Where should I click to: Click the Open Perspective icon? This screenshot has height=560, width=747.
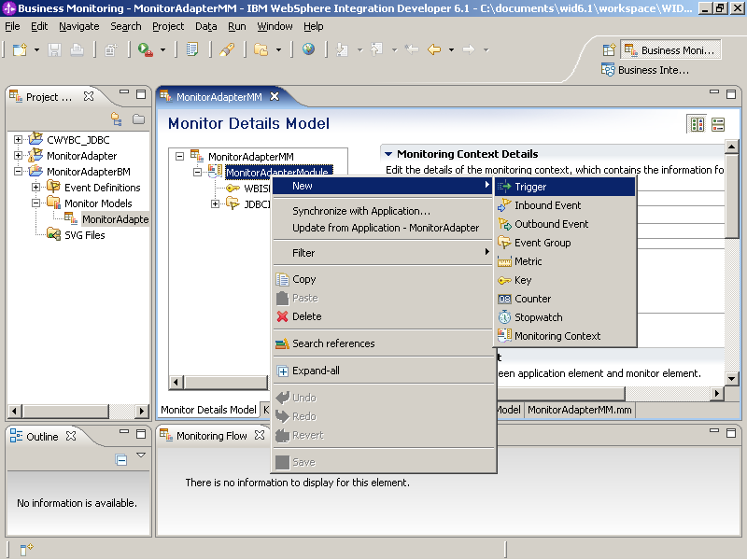pyautogui.click(x=610, y=49)
